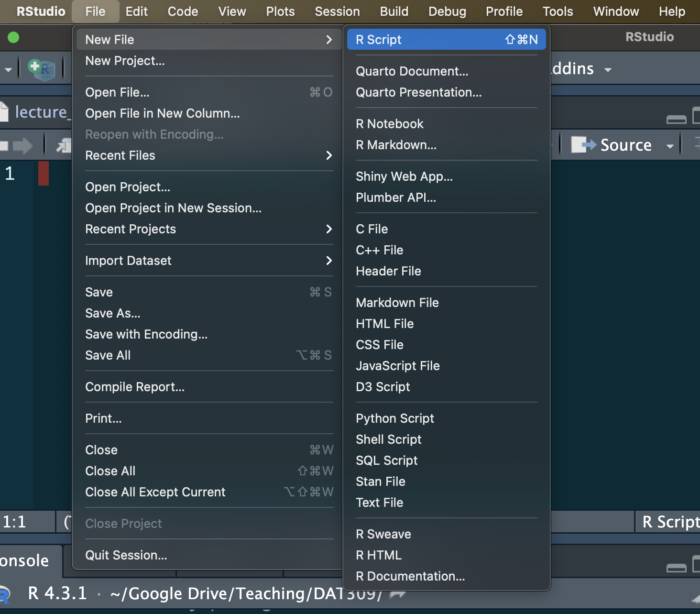Open the Session menu
700x614 pixels.
(337, 11)
